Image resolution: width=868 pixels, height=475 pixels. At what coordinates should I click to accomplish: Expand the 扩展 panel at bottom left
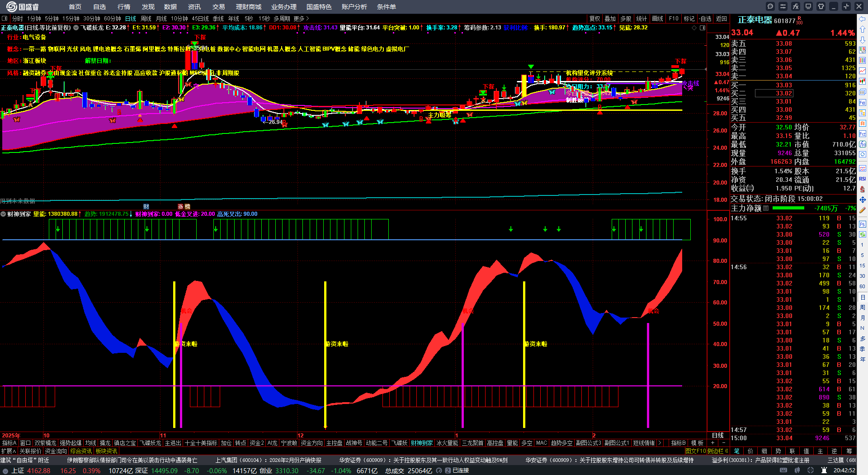pos(9,451)
